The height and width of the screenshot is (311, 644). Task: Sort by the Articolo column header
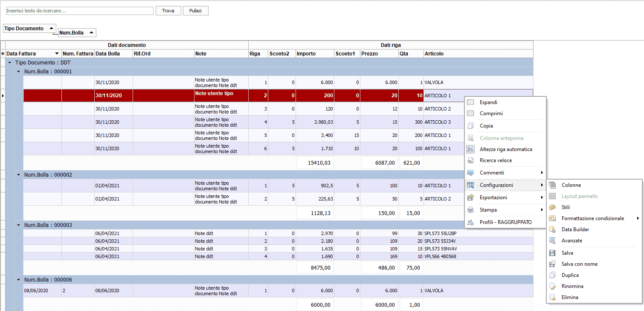[x=479, y=54]
